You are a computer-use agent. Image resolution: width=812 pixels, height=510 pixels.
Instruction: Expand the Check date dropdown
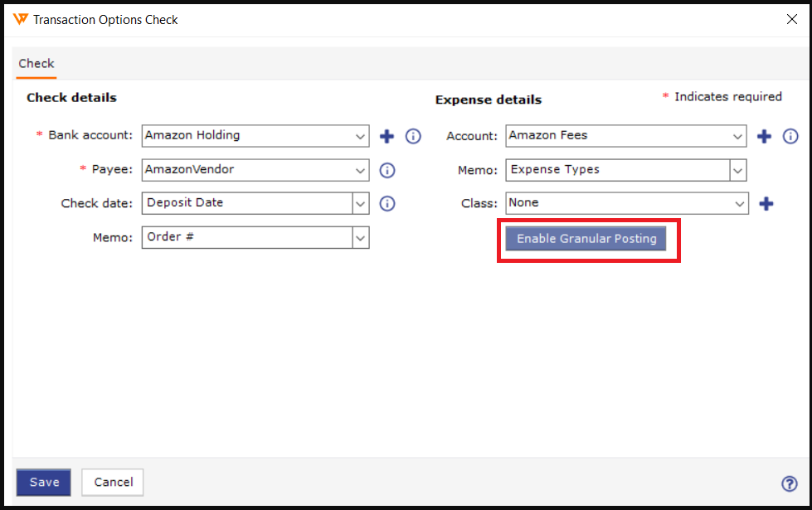[x=360, y=203]
